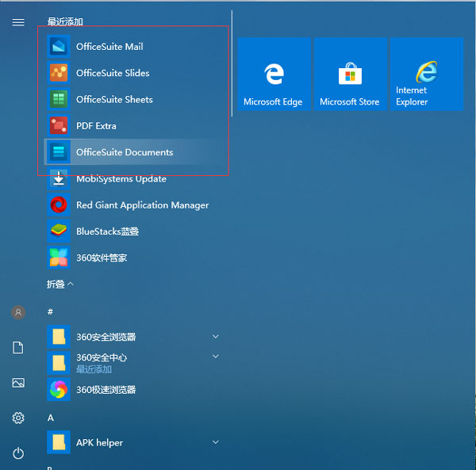Open OfficeSuite Sheets
The image size is (476, 470).
point(114,99)
